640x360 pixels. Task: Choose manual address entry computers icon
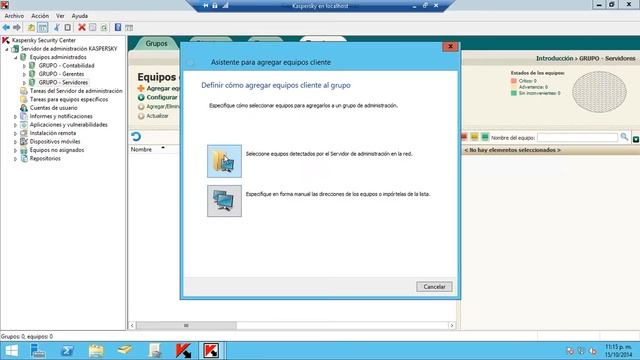[x=224, y=201]
